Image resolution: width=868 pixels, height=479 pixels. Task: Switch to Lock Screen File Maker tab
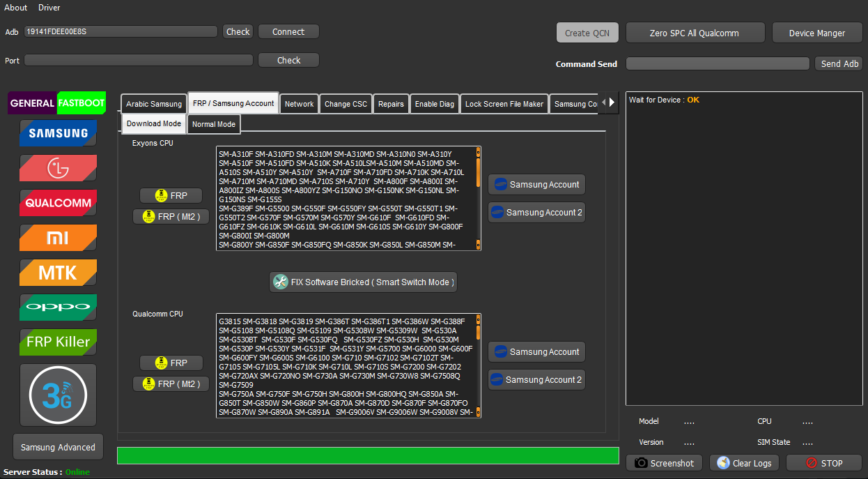tap(504, 104)
